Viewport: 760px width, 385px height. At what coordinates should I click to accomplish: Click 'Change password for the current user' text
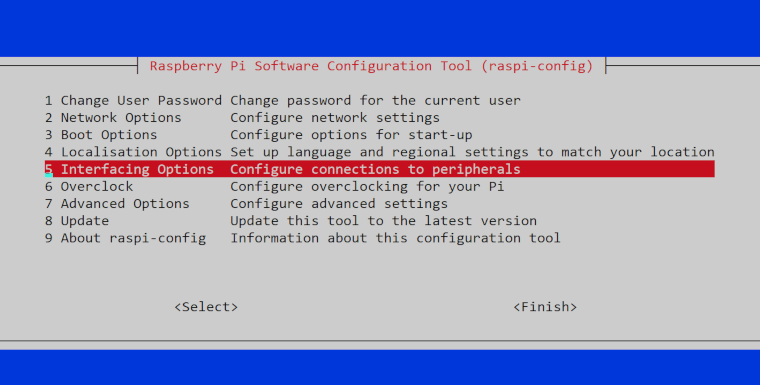[x=376, y=100]
